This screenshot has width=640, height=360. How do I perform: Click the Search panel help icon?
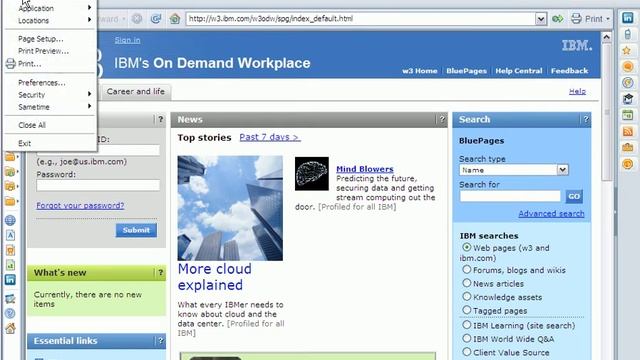tap(586, 120)
